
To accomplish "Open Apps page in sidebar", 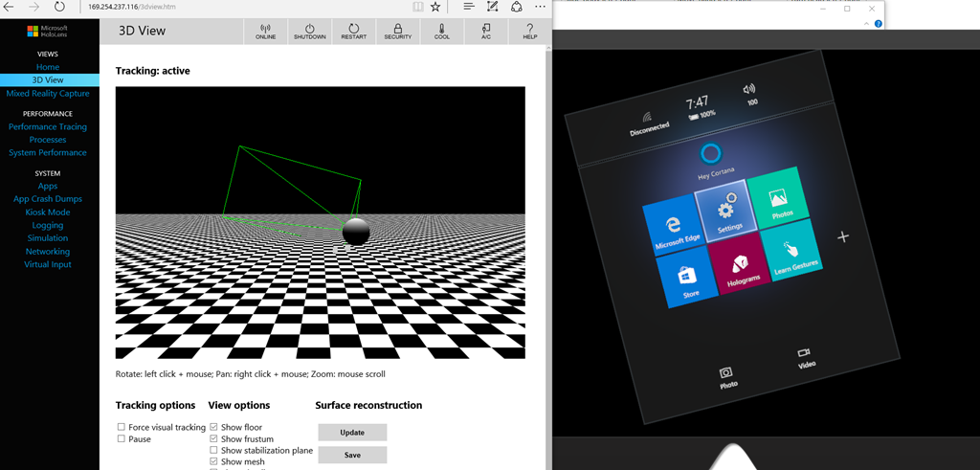I will pos(48,186).
